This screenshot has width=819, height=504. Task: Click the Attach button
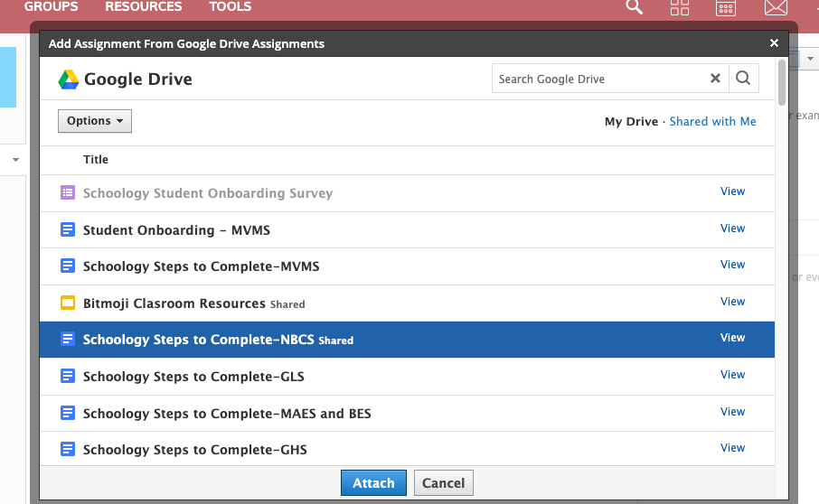point(373,483)
